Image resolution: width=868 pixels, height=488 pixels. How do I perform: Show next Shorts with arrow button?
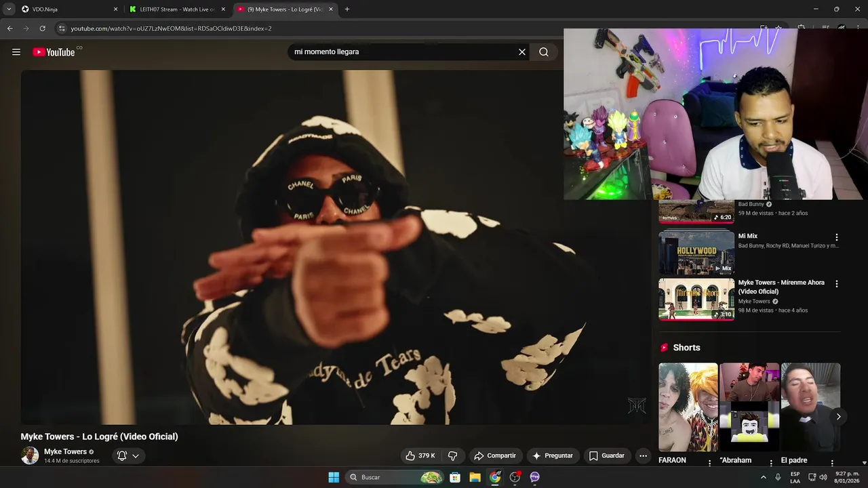838,417
